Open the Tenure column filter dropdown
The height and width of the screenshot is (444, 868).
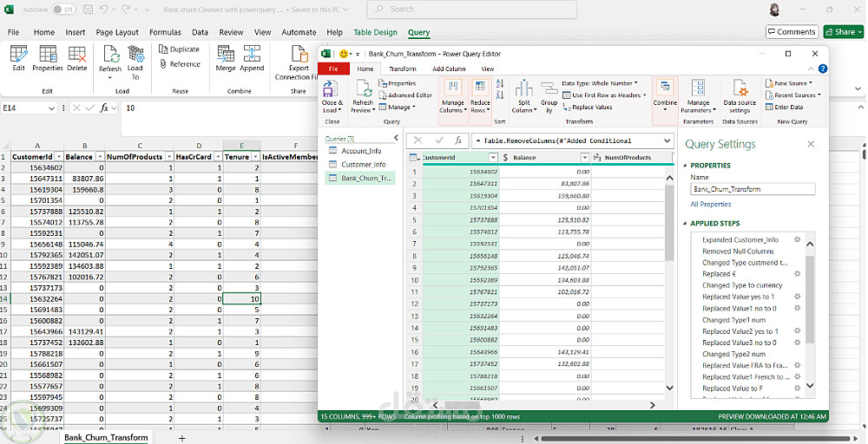coord(255,157)
